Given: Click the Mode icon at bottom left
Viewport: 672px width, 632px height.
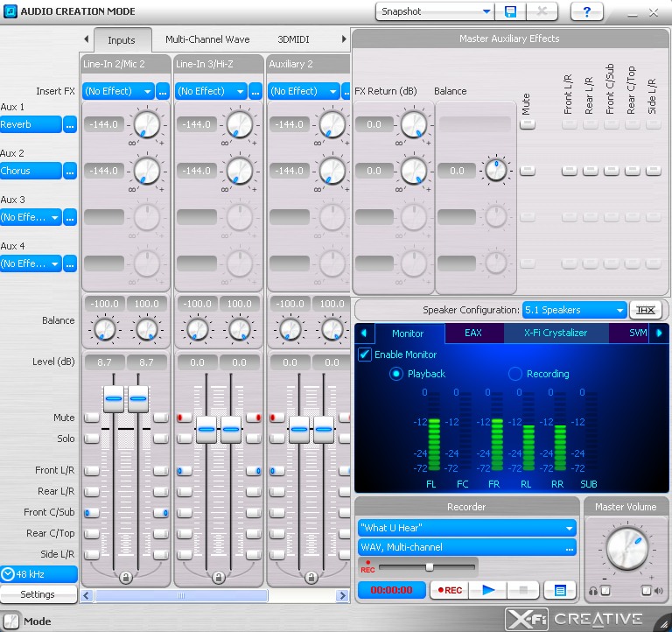Looking at the screenshot, I should pyautogui.click(x=11, y=621).
